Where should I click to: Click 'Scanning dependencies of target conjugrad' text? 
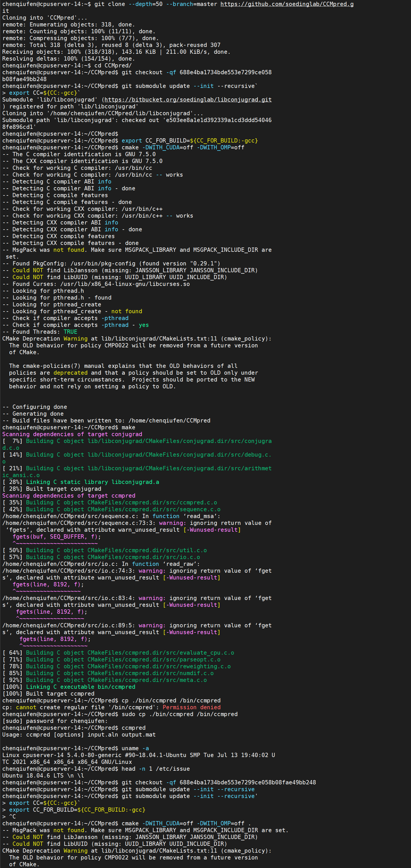72,434
